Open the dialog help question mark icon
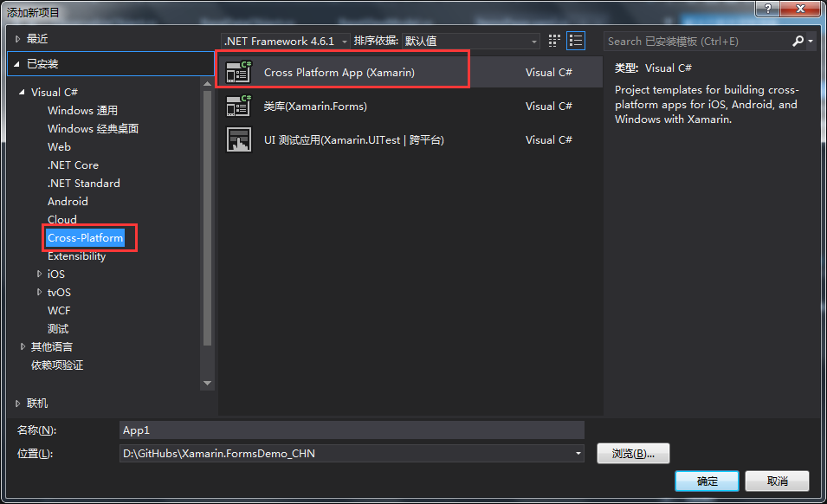This screenshot has height=504, width=827. 769,10
